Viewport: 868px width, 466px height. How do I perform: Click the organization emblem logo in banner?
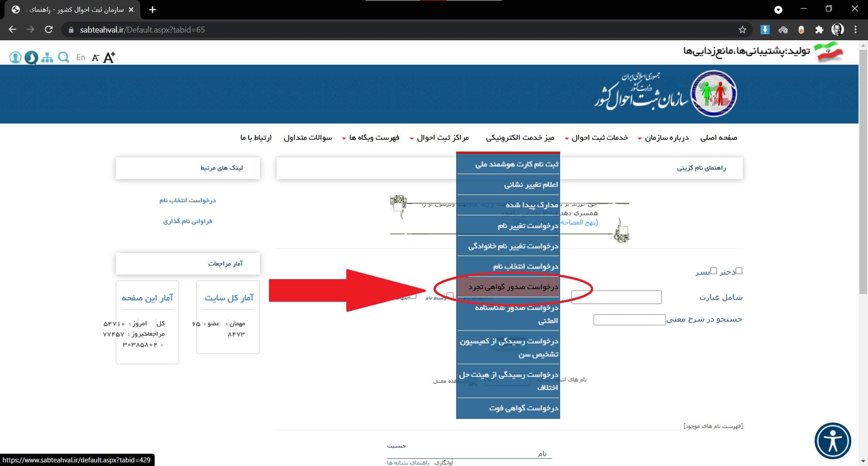(715, 94)
